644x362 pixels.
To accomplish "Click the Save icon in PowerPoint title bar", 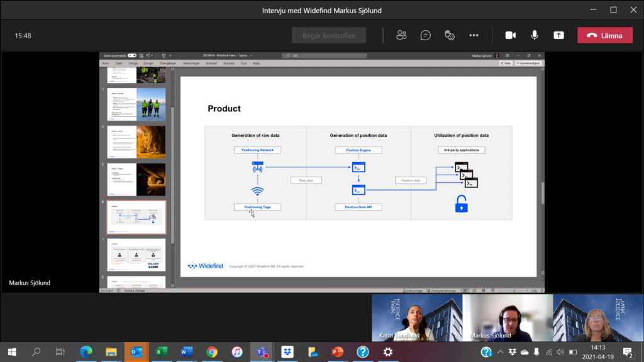I will pyautogui.click(x=141, y=55).
